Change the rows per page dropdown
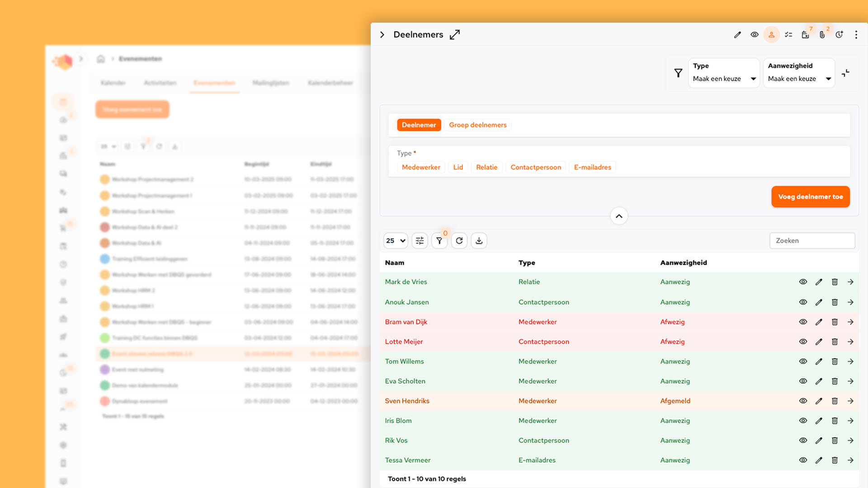The width and height of the screenshot is (868, 488). (396, 241)
